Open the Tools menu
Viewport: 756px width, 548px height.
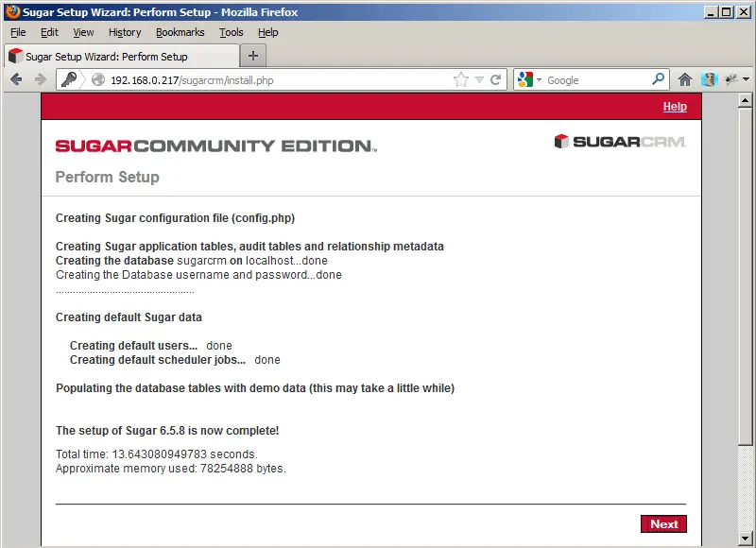click(232, 32)
